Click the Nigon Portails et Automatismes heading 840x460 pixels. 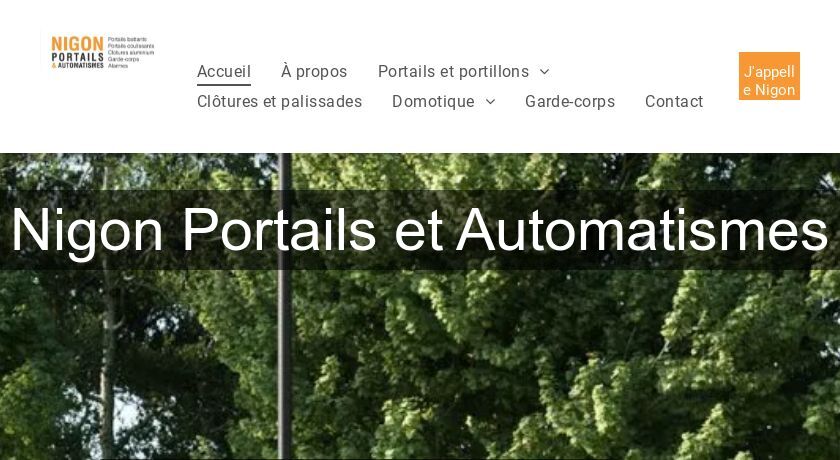pyautogui.click(x=420, y=230)
